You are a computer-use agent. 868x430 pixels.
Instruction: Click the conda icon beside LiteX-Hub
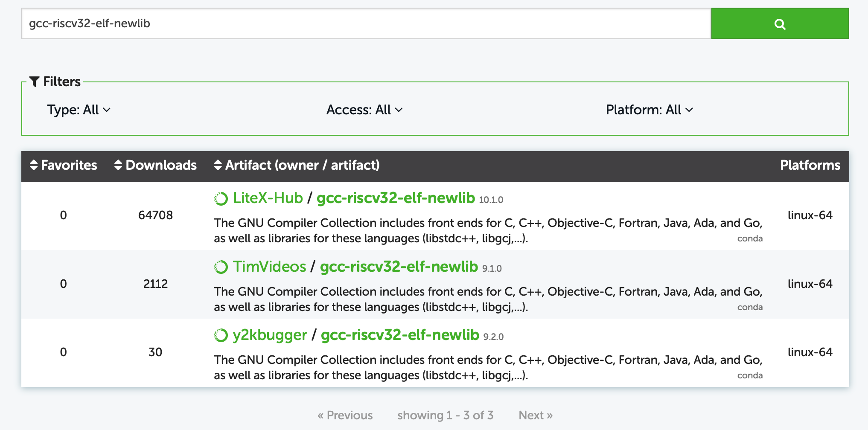[221, 198]
